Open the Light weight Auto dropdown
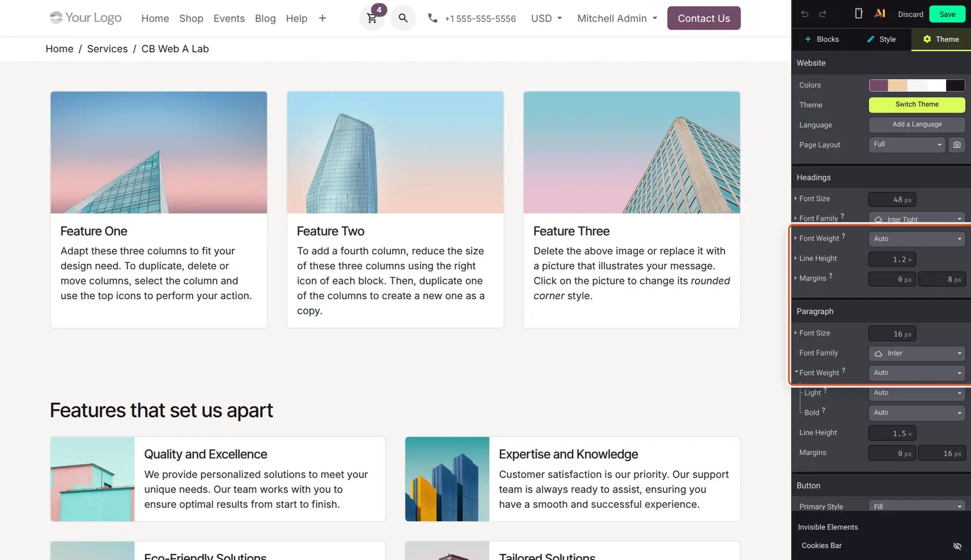The height and width of the screenshot is (560, 971). coord(917,393)
